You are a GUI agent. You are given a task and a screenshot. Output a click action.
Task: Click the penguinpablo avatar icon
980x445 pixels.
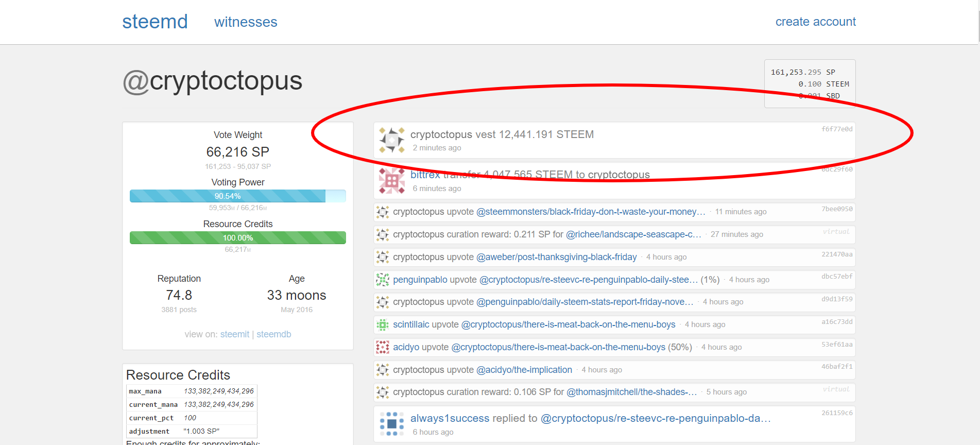click(x=383, y=280)
